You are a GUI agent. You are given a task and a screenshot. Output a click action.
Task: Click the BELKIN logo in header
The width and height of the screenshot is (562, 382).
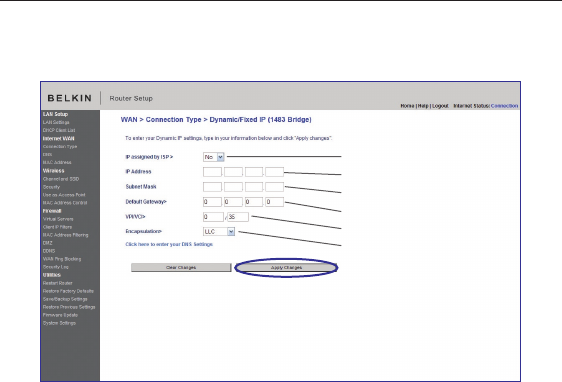70,98
